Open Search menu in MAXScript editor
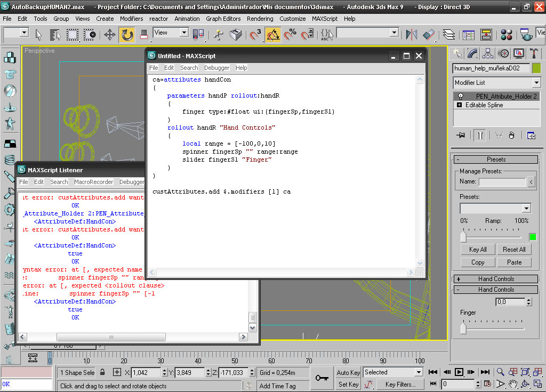The height and width of the screenshot is (392, 546). pyautogui.click(x=189, y=68)
